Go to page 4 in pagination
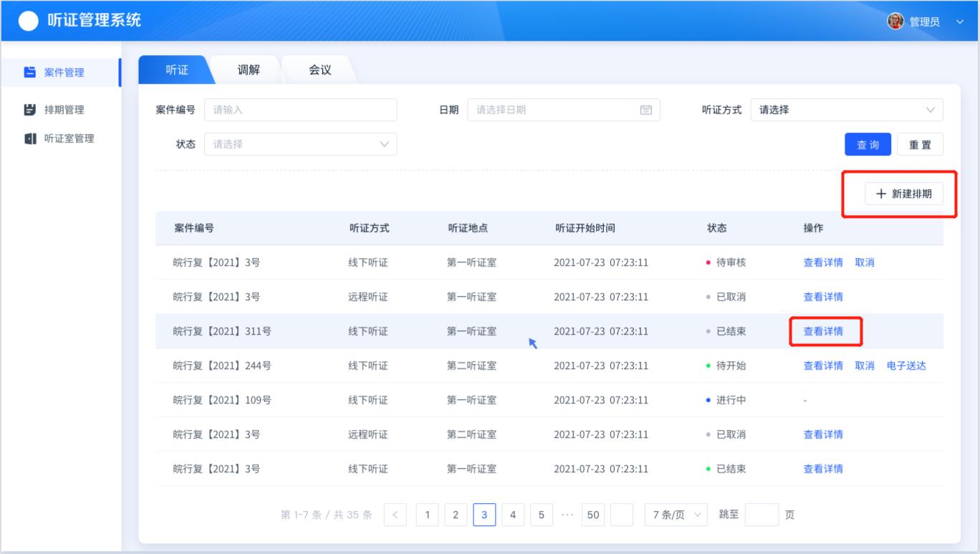This screenshot has width=980, height=554. (513, 515)
